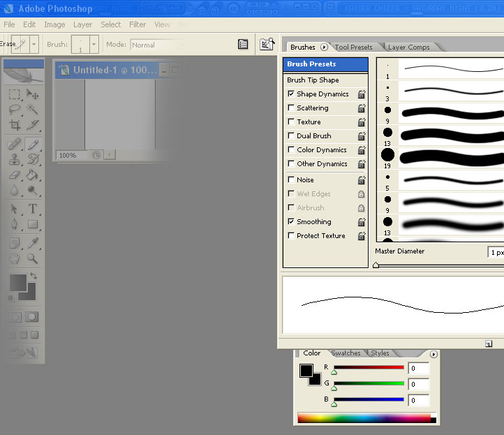
Task: Select the Pen tool
Action: coord(14,224)
